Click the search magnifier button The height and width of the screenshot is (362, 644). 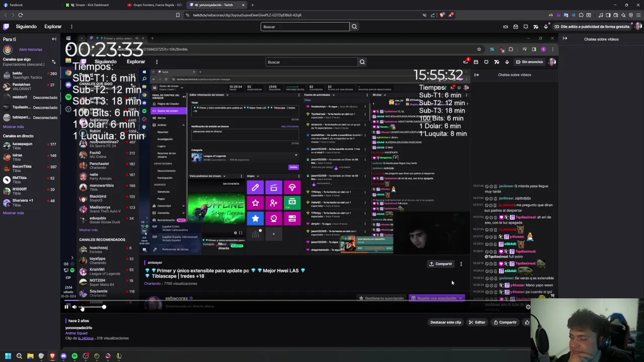(x=354, y=27)
